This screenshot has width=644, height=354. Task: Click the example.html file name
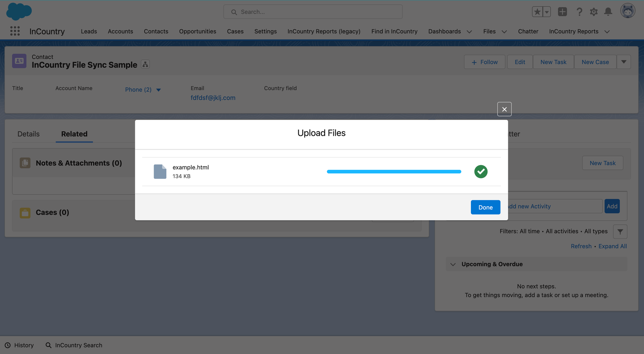tap(191, 167)
